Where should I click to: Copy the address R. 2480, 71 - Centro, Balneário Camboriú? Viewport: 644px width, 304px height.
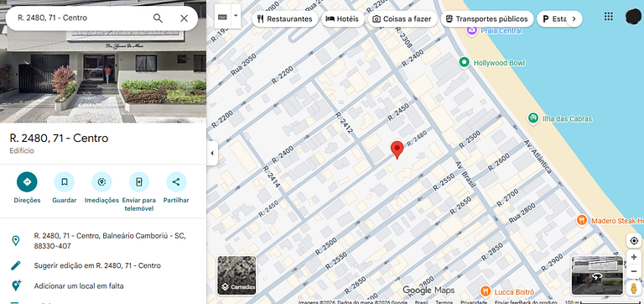[x=110, y=241]
